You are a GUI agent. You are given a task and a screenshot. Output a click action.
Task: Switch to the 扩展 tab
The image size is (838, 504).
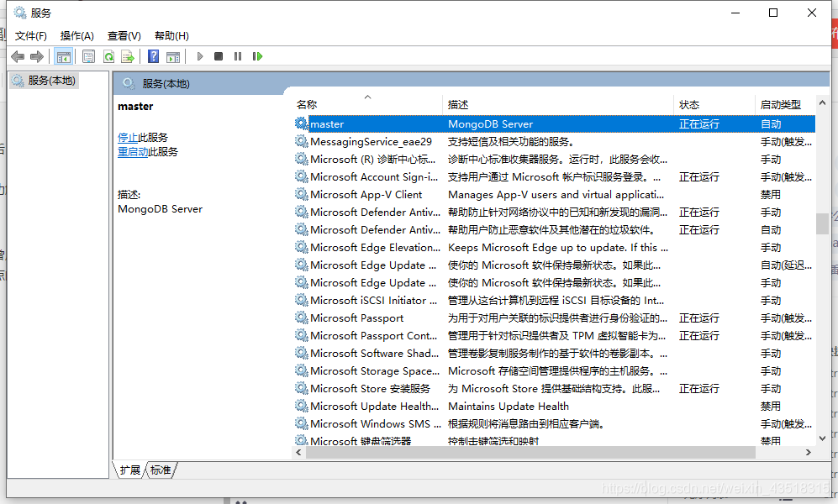click(130, 470)
